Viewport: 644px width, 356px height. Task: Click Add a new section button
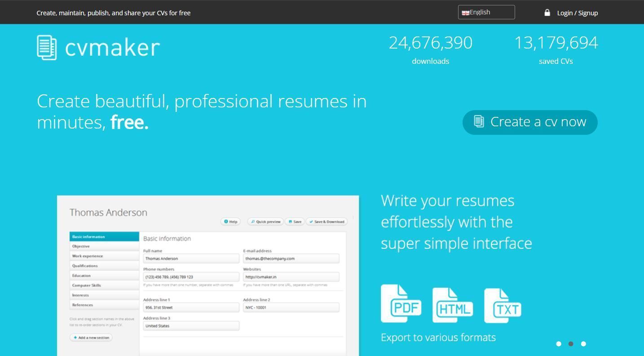point(91,338)
